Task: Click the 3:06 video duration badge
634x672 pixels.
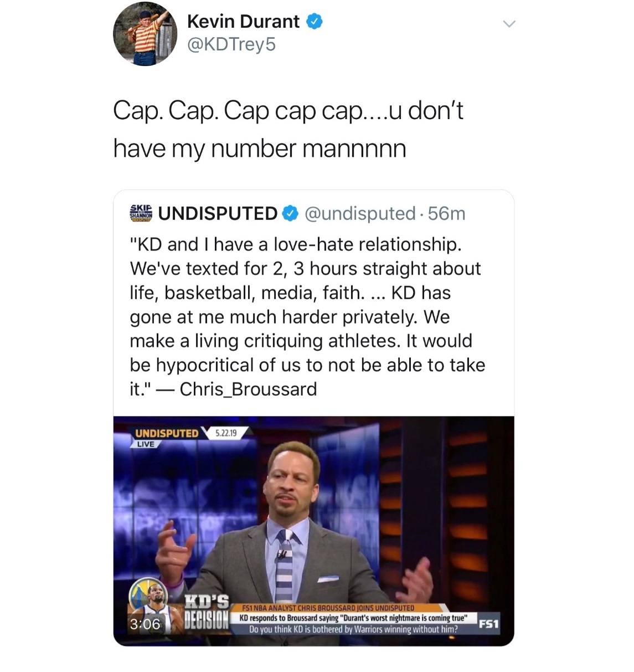Action: coord(145,624)
